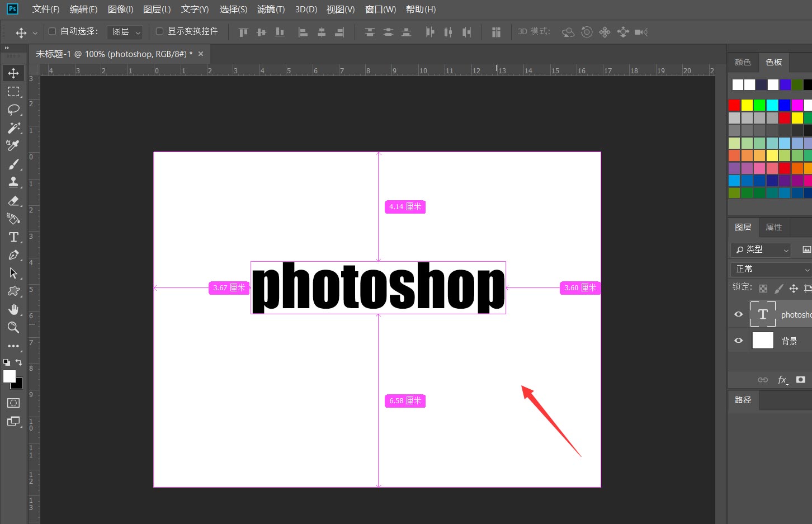Image resolution: width=812 pixels, height=524 pixels.
Task: Change screen mode icon at toolbox bottom
Action: (13, 421)
